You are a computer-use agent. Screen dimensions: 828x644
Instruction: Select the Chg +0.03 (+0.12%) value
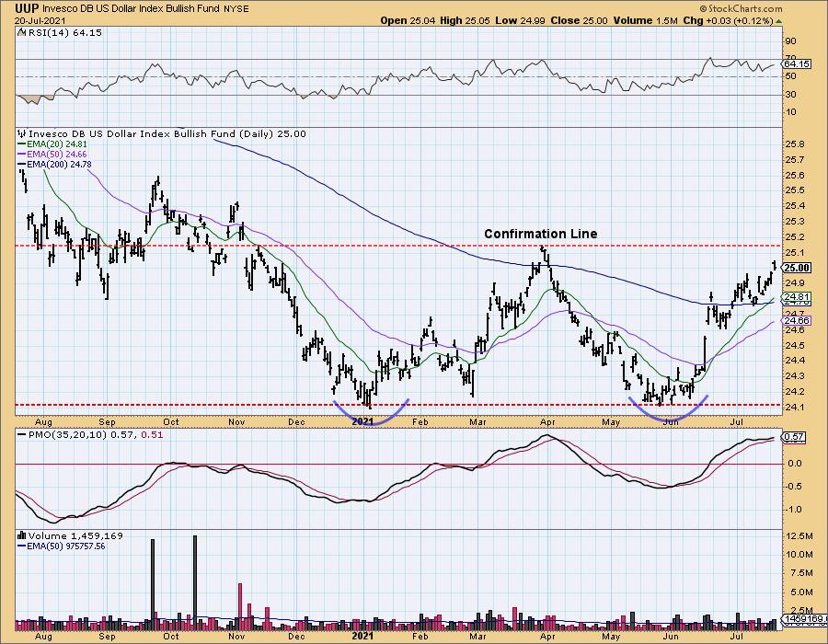[x=728, y=20]
